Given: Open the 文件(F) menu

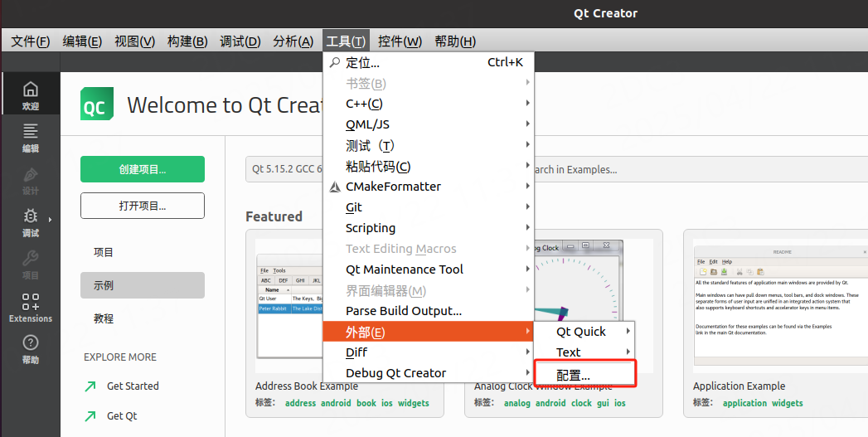Looking at the screenshot, I should point(31,41).
